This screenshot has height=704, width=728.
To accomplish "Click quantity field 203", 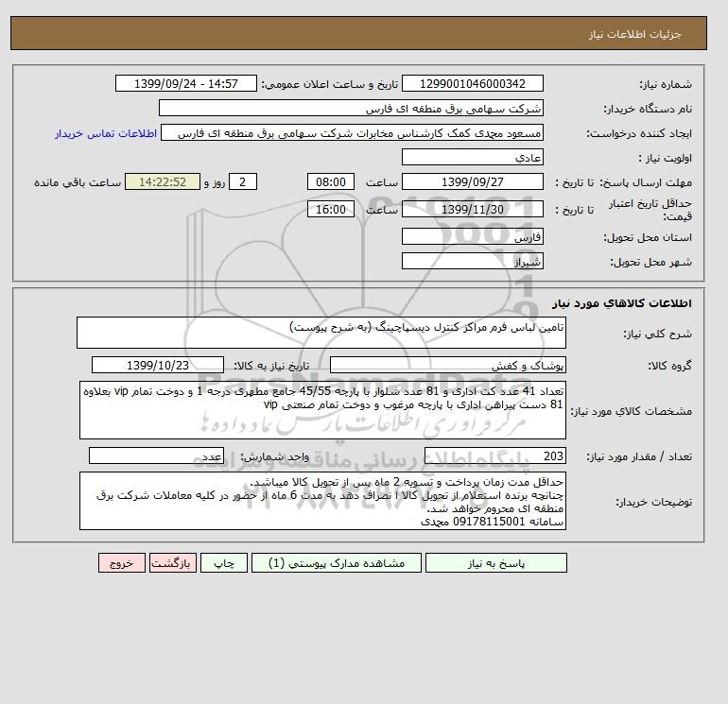I will point(494,456).
